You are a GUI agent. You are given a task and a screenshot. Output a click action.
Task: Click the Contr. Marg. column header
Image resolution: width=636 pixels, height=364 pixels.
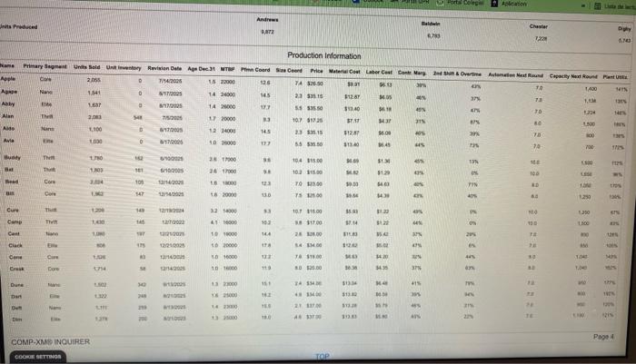click(412, 73)
